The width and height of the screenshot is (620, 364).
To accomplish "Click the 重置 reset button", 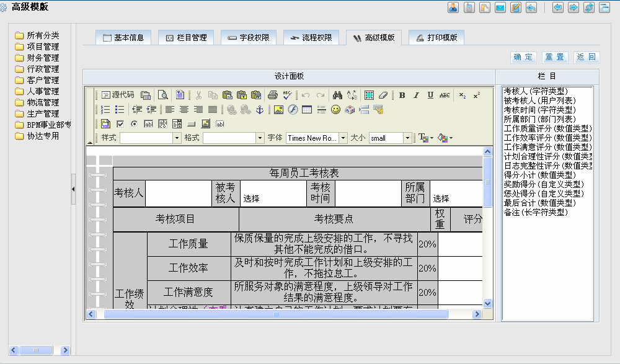I will pyautogui.click(x=555, y=57).
